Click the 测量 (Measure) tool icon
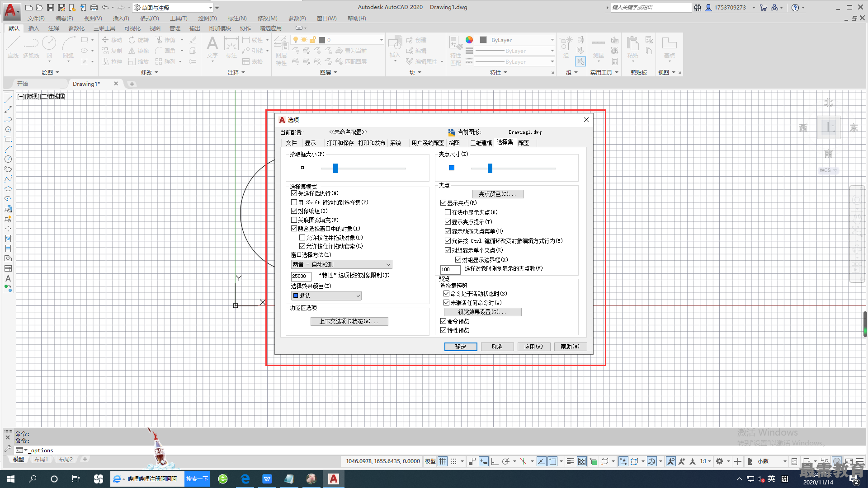Image resolution: width=868 pixels, height=488 pixels. pyautogui.click(x=599, y=47)
